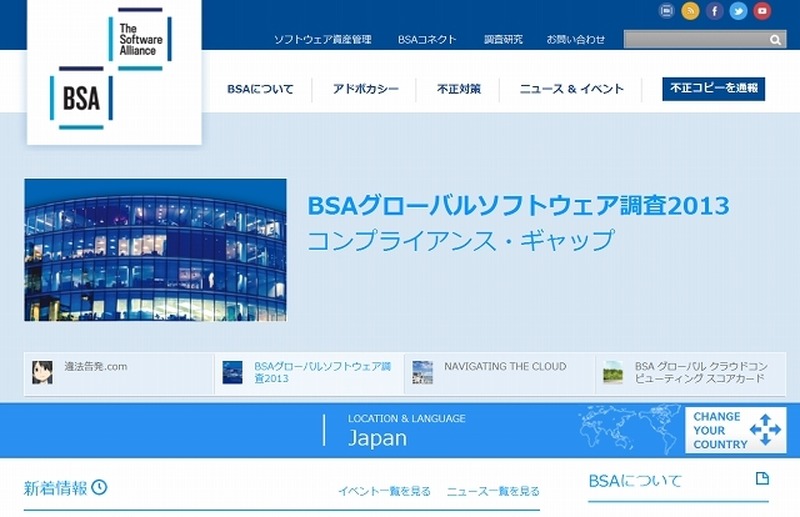Click the clock icon next to 新着情報
Screen dimensions: 800x517
point(99,488)
